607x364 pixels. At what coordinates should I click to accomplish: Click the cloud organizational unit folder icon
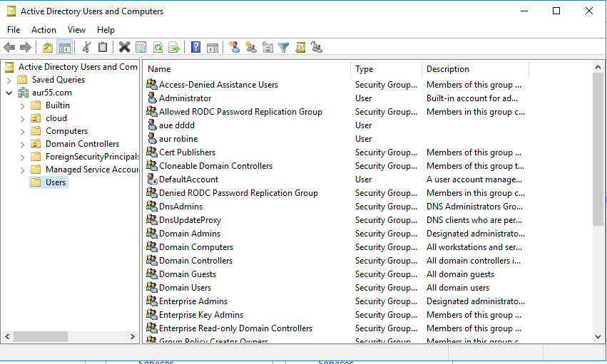point(36,118)
